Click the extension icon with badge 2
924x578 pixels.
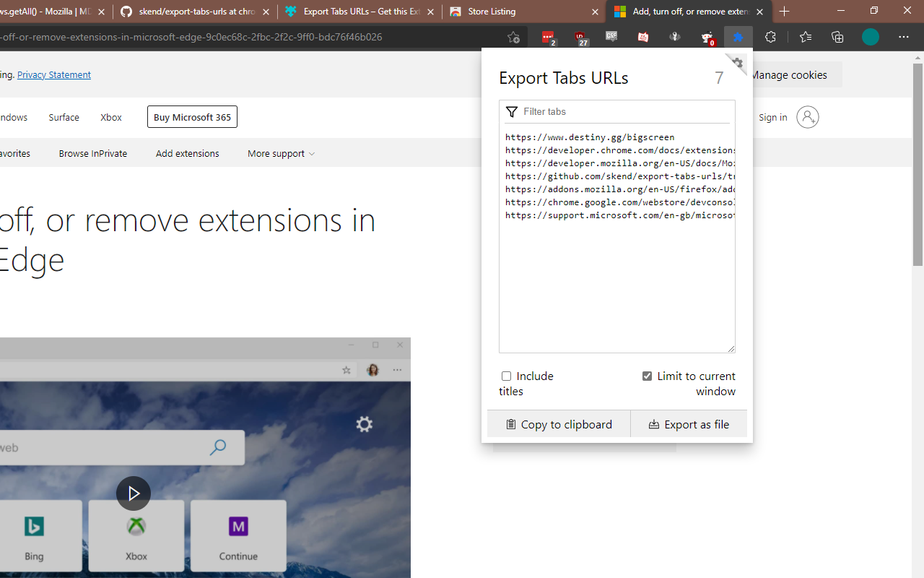[x=549, y=37]
